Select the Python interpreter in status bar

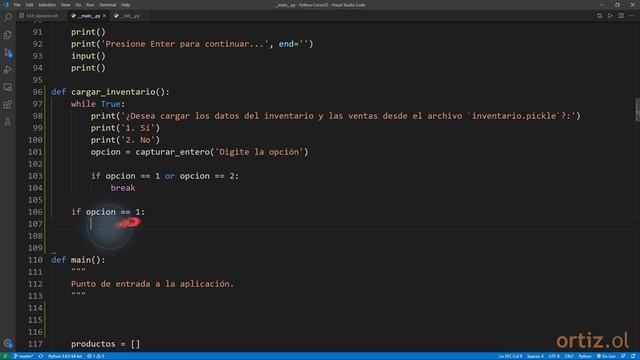click(65, 356)
